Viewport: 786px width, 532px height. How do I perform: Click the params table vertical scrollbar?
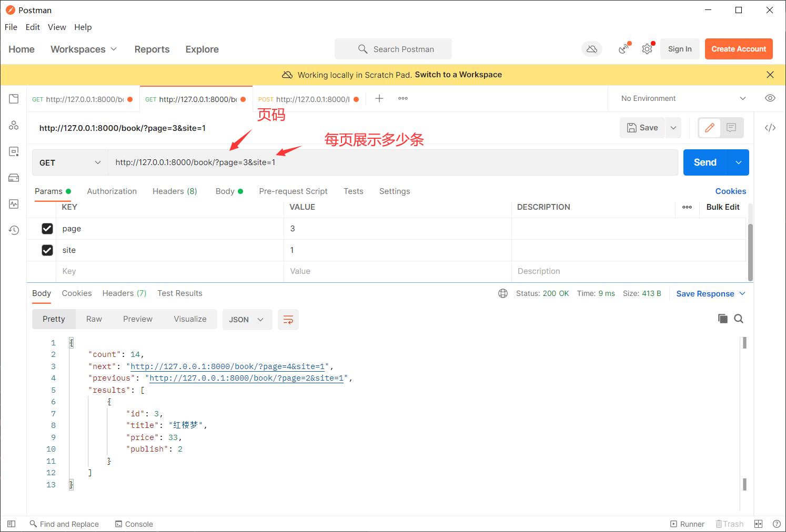750,252
